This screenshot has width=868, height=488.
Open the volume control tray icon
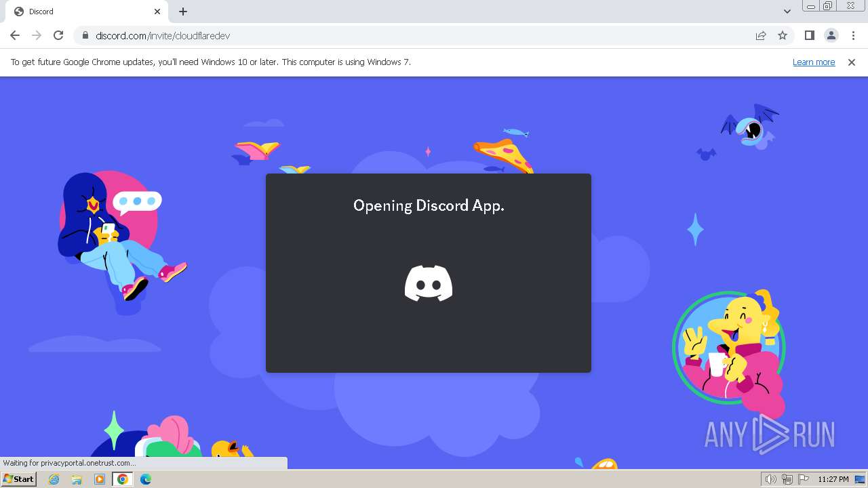(770, 479)
